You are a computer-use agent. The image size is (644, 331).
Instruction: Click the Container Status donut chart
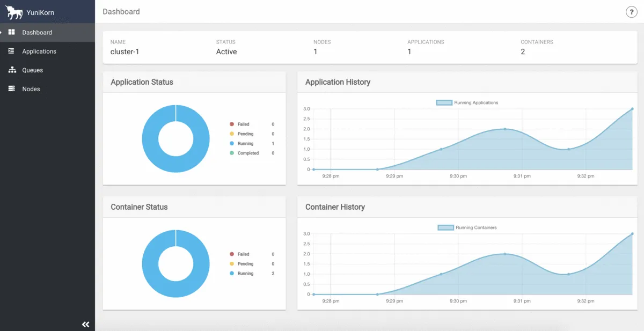[x=175, y=263]
